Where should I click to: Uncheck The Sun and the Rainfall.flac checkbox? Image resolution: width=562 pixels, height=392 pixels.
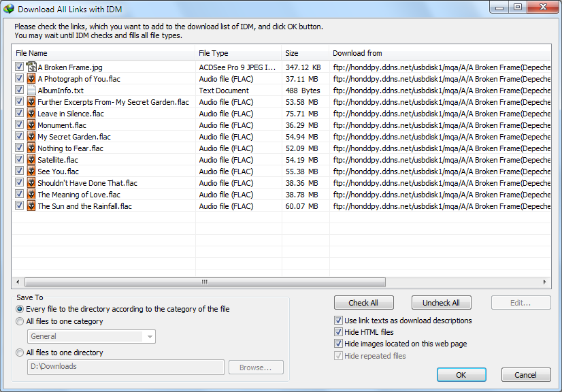click(19, 205)
